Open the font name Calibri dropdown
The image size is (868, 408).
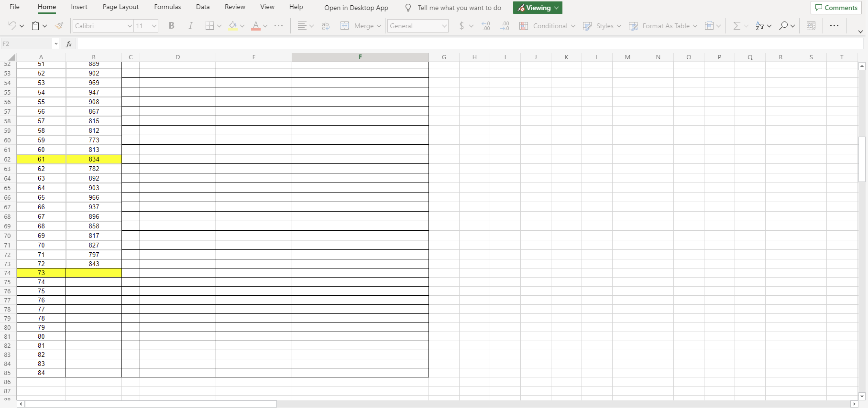(x=103, y=26)
